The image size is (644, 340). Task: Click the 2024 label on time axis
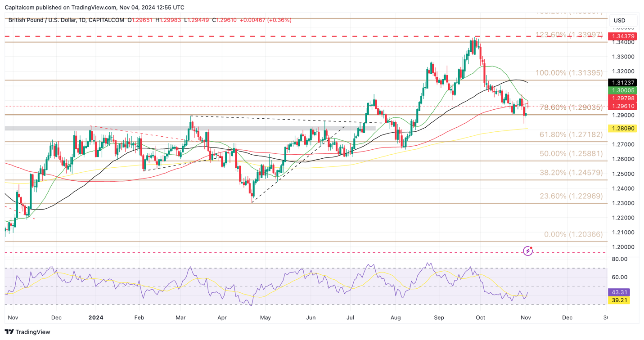point(96,318)
